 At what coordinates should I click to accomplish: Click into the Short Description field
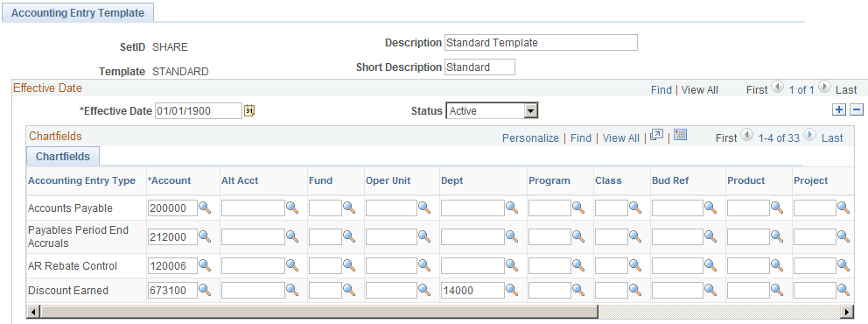click(x=480, y=67)
